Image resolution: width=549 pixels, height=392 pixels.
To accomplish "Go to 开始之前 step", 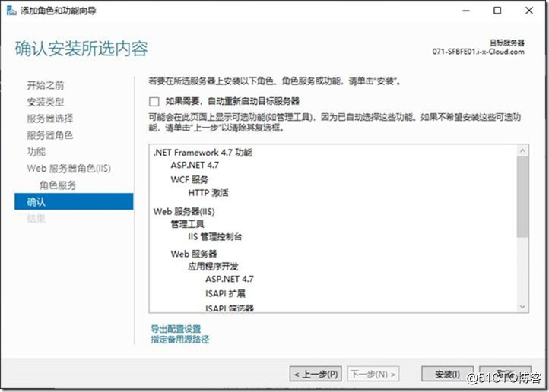I will coord(46,85).
